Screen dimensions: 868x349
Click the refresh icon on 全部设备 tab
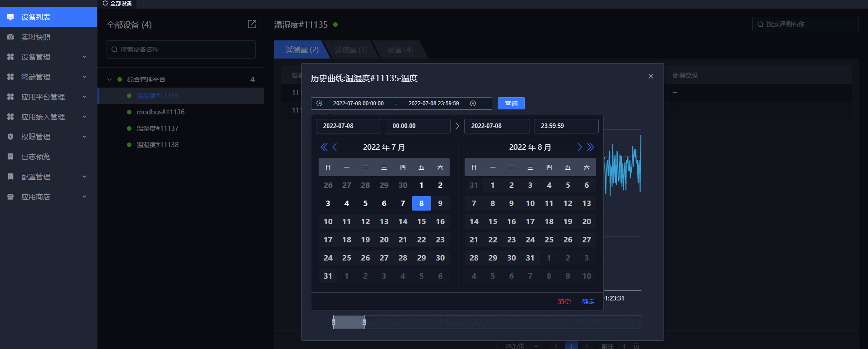[x=105, y=3]
